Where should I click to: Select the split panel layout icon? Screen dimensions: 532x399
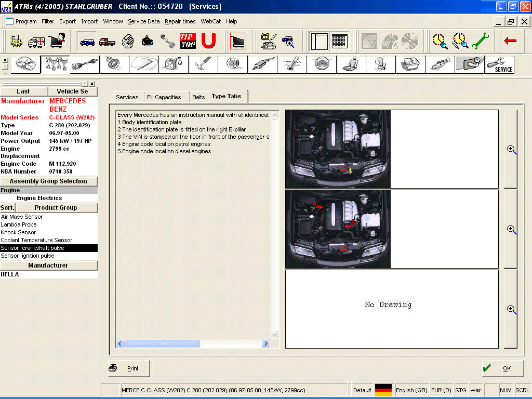(x=320, y=42)
